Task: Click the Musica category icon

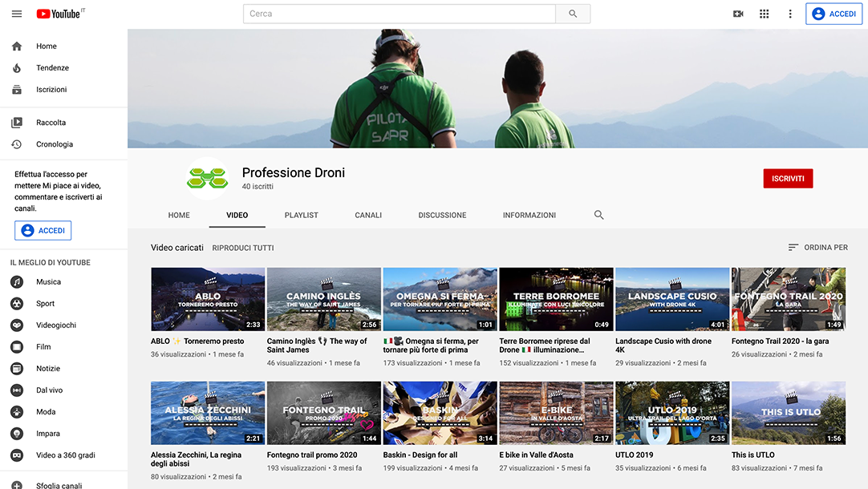Action: click(17, 281)
